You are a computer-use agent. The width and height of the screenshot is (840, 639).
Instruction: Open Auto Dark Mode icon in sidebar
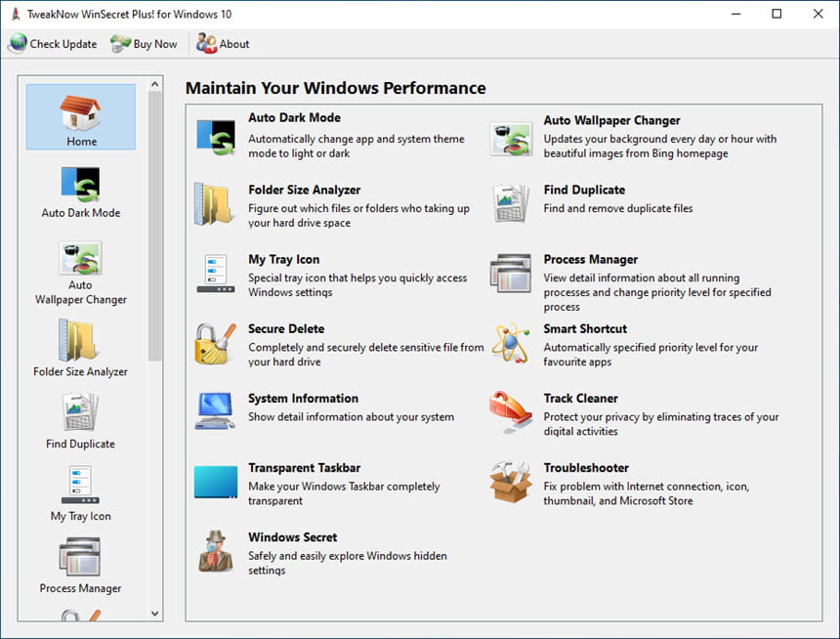click(80, 185)
